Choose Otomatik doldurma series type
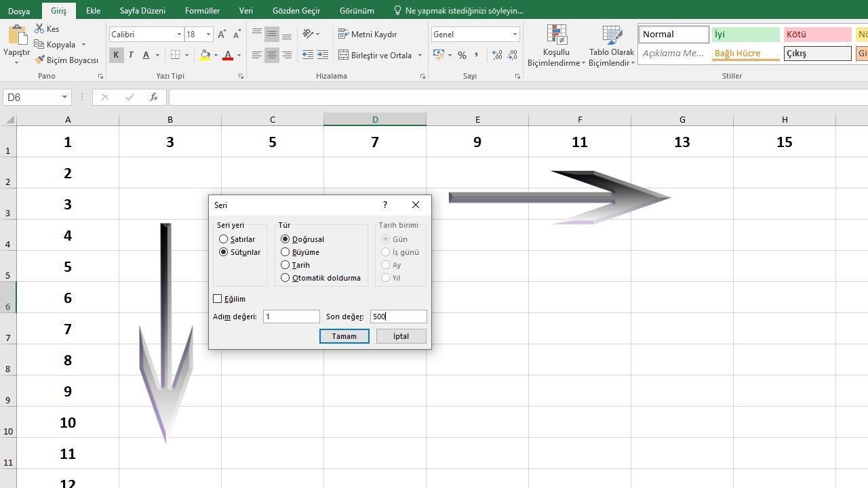Image resolution: width=868 pixels, height=488 pixels. click(x=321, y=278)
